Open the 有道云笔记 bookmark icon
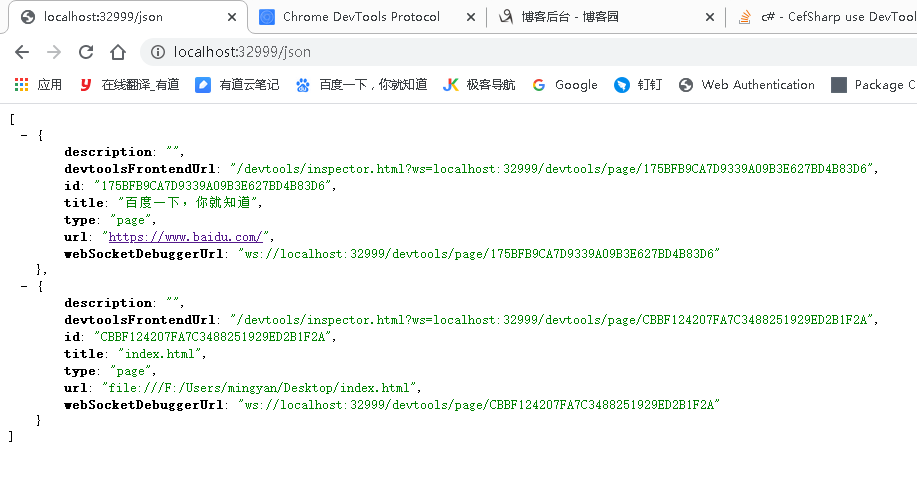917x485 pixels. [203, 85]
